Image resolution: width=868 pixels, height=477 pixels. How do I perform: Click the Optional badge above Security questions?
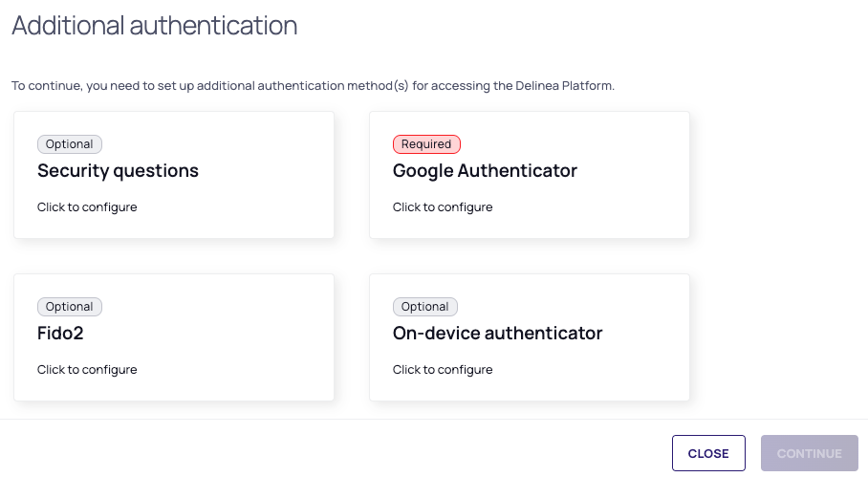70,144
